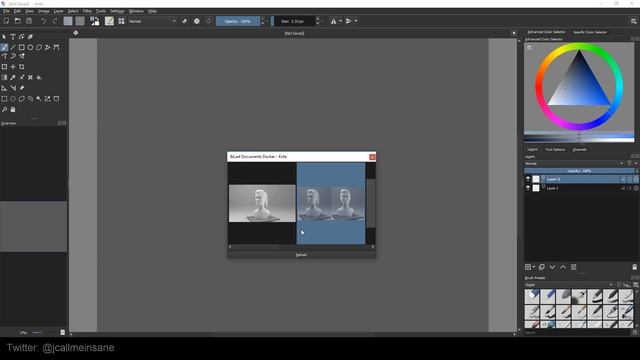Select the Move tool
The width and height of the screenshot is (640, 360).
click(13, 67)
